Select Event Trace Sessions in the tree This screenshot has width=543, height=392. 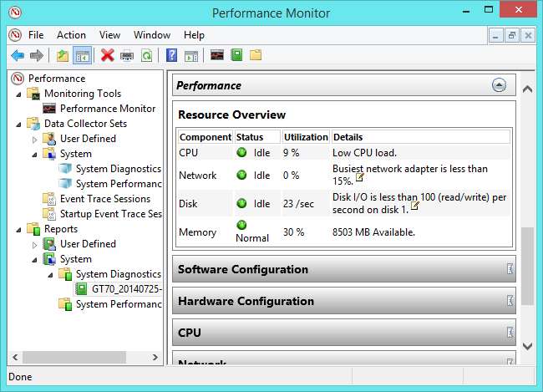pos(104,199)
